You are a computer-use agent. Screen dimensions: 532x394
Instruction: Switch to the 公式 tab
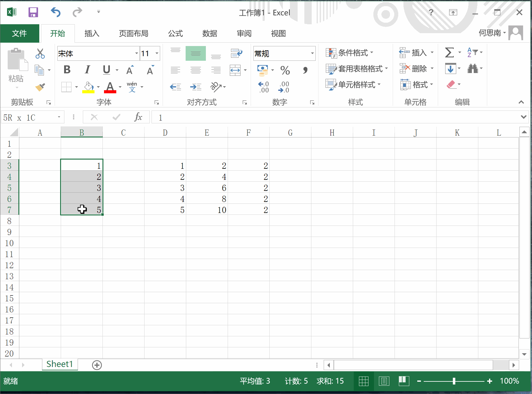tap(175, 33)
